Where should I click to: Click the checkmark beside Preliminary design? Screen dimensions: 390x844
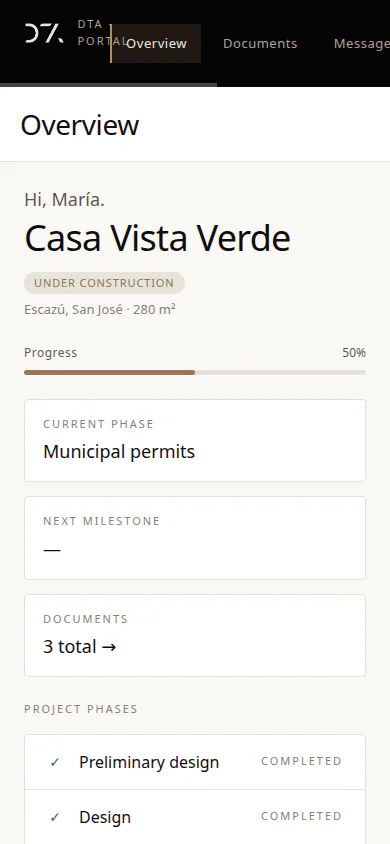pyautogui.click(x=55, y=762)
